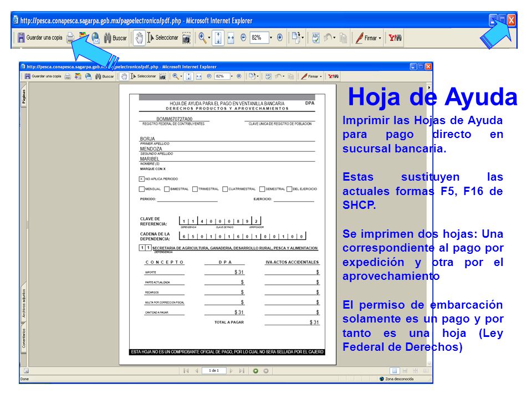Click the grey next view button
This screenshot has width=532, height=399.
pyautogui.click(x=266, y=371)
